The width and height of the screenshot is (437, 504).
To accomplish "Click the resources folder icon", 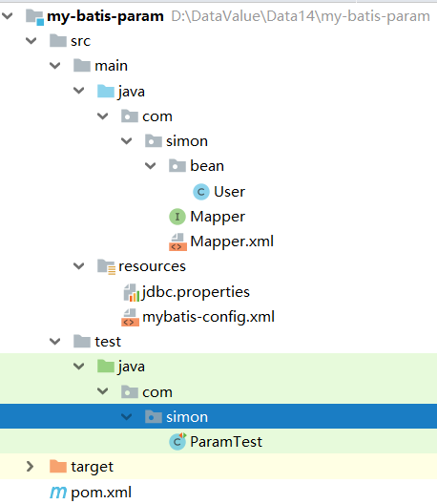I will (x=106, y=266).
